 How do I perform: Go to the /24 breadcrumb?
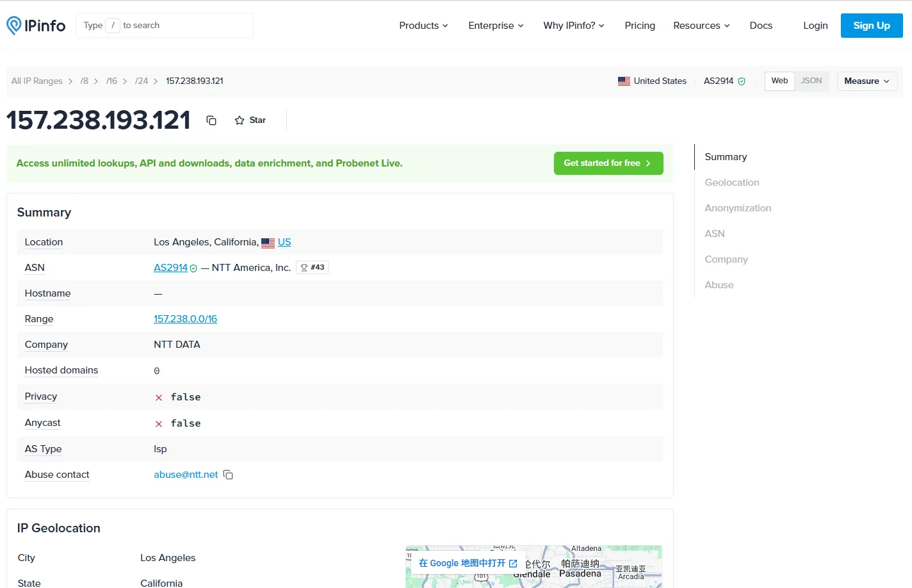tap(142, 81)
